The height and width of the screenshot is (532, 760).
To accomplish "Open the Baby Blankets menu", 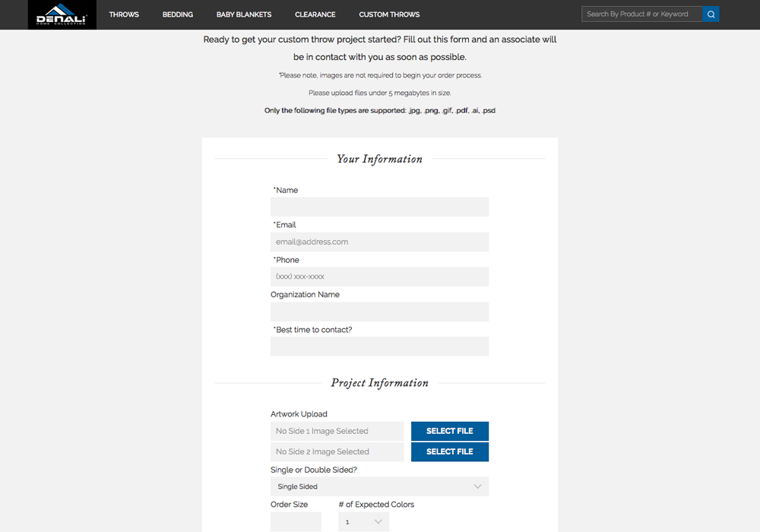I will click(244, 14).
